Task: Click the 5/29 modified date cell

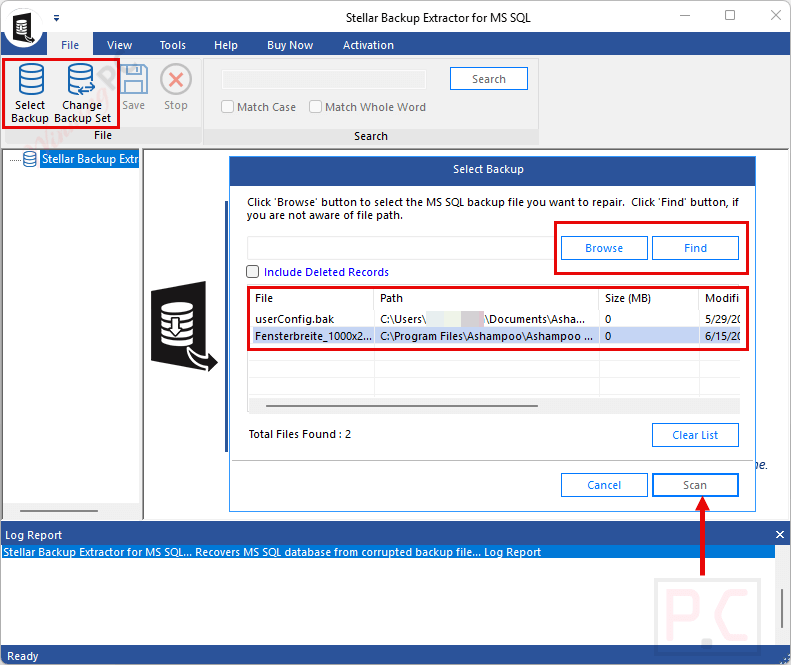Action: pyautogui.click(x=722, y=319)
